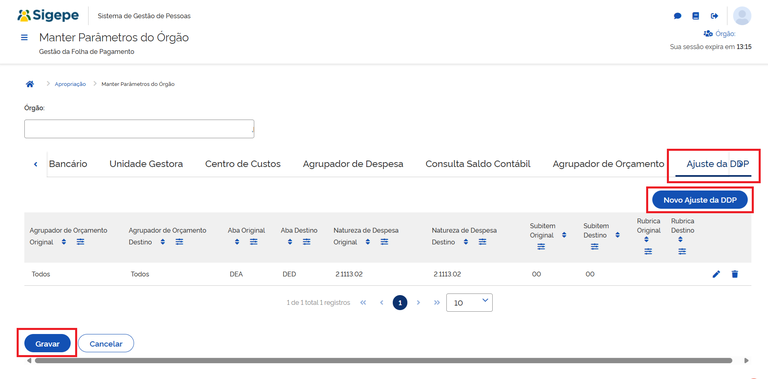Open the Centro de Custos tab
Screen dimensions: 768x379
point(242,164)
